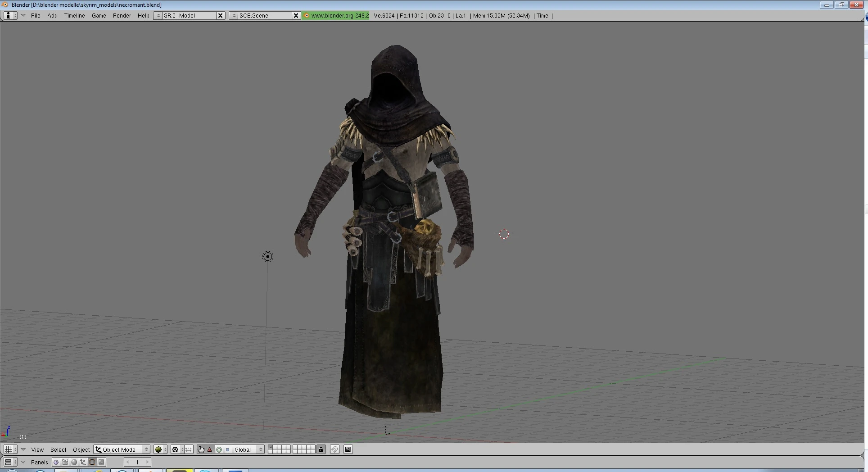Screen dimensions: 868x472
Task: Toggle layer 11 button in bottom row
Action: (x=270, y=452)
